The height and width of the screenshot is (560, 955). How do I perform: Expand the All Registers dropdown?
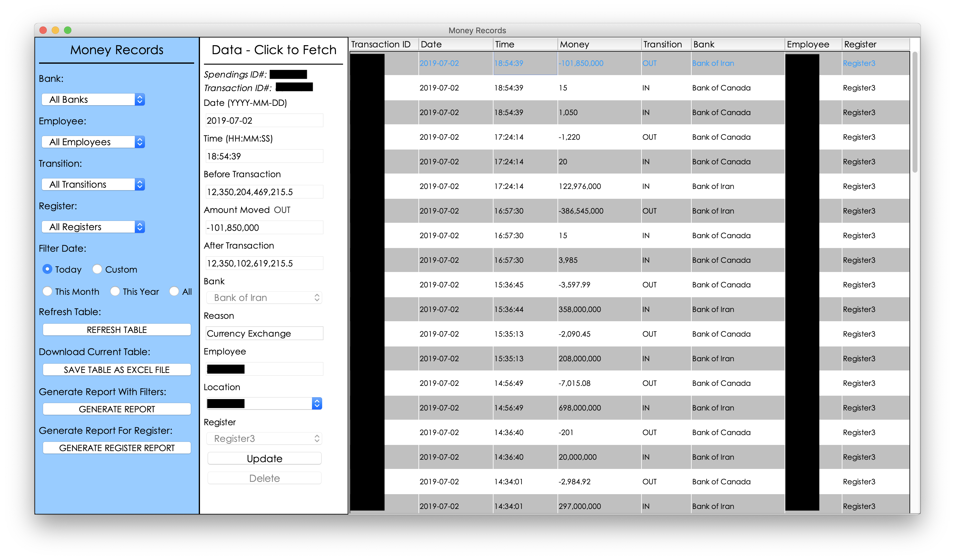point(93,226)
